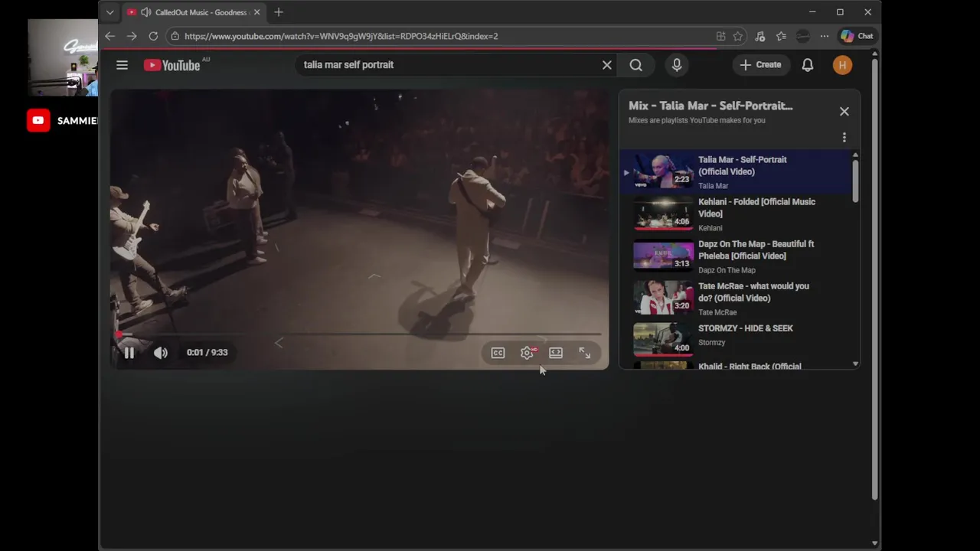Click the magnifier search button
The width and height of the screenshot is (980, 551).
tap(635, 65)
